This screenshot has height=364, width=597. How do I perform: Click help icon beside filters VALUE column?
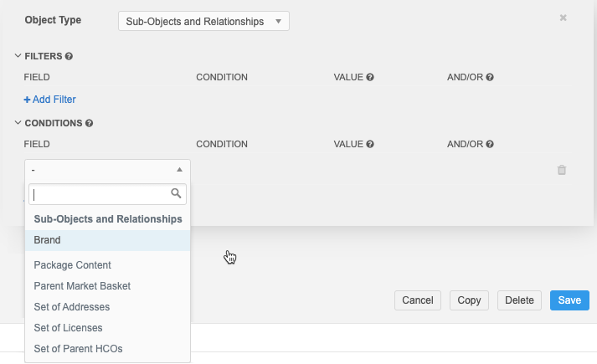[369, 77]
